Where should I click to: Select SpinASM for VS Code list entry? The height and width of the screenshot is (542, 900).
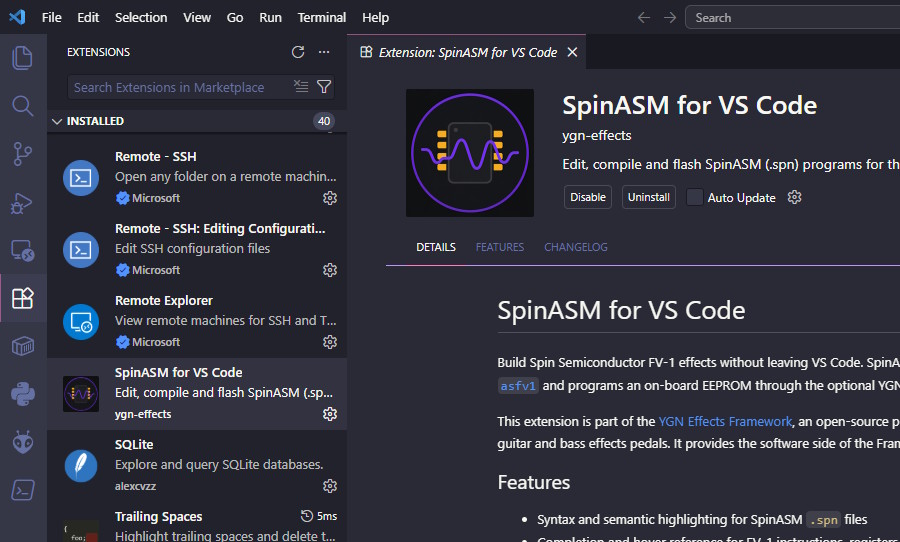196,393
